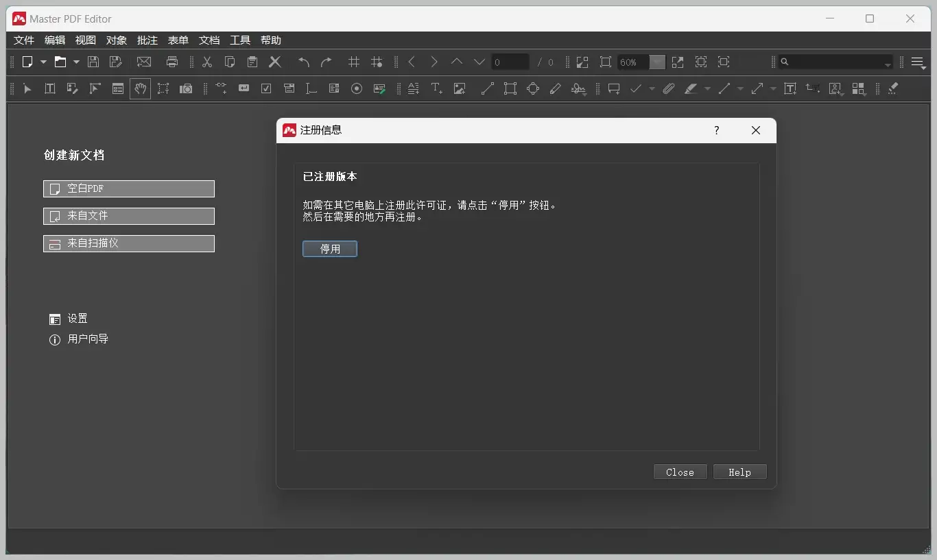Open the 批注 menu
The image size is (937, 560).
pyautogui.click(x=147, y=40)
